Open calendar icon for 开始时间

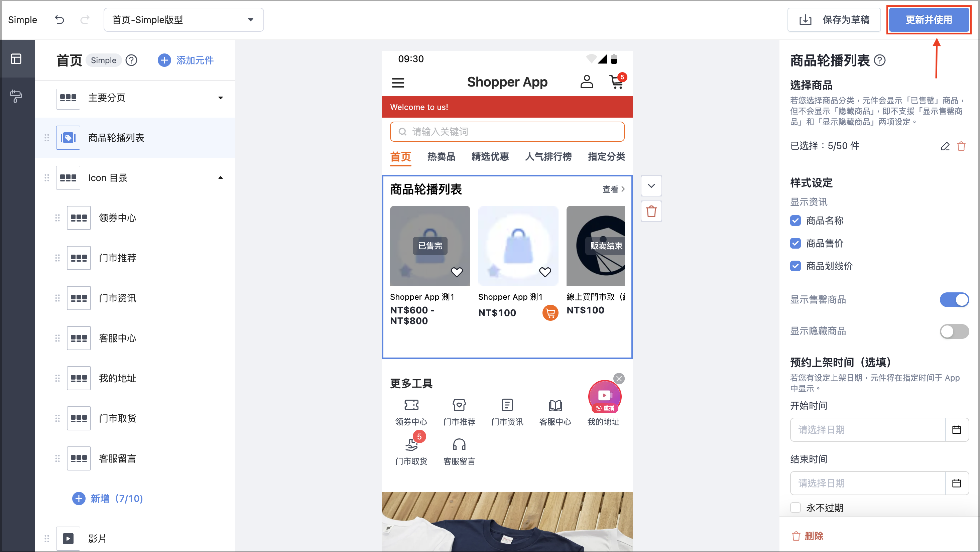(x=956, y=430)
